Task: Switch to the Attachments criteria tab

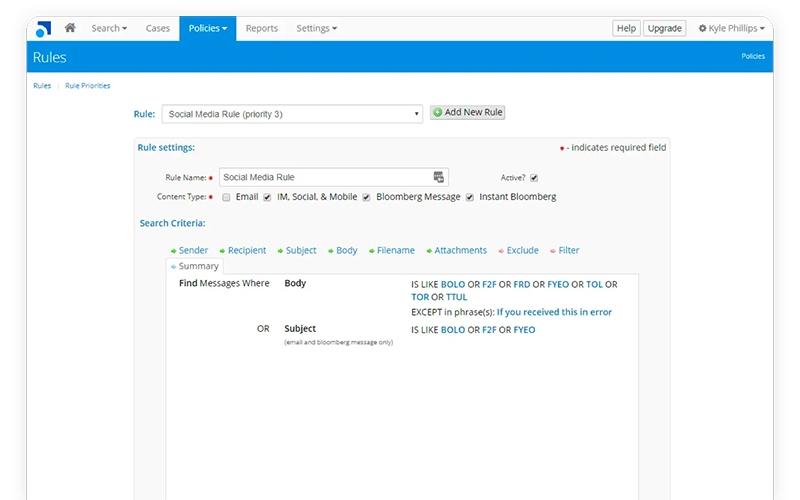Action: tap(461, 251)
